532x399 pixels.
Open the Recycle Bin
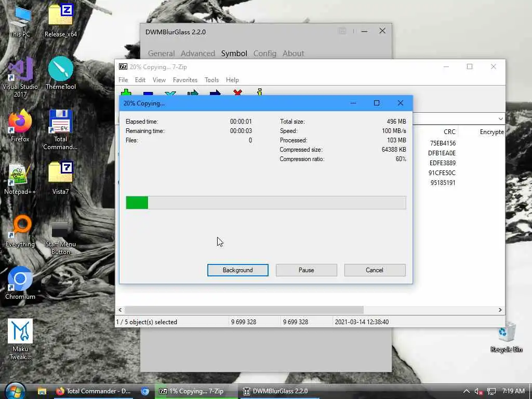click(506, 337)
